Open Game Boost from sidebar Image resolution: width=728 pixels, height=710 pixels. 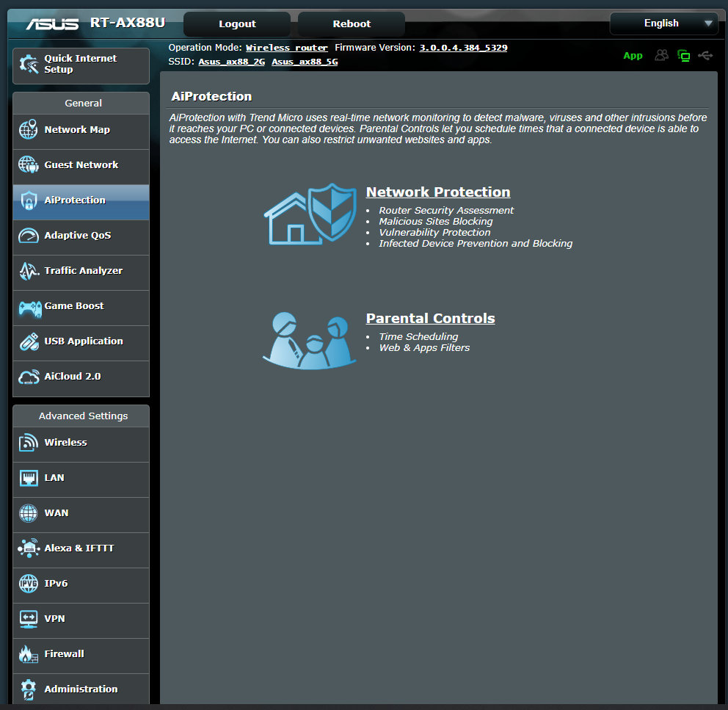tap(81, 308)
